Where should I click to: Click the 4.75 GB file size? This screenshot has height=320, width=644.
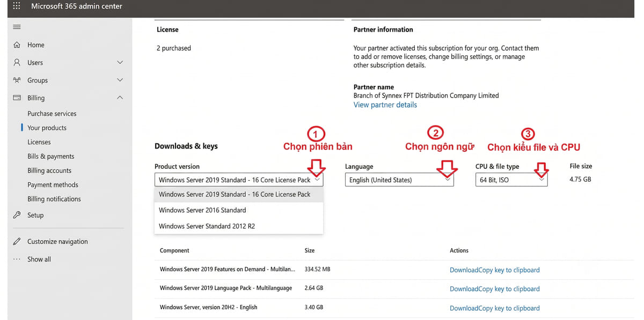point(580,179)
